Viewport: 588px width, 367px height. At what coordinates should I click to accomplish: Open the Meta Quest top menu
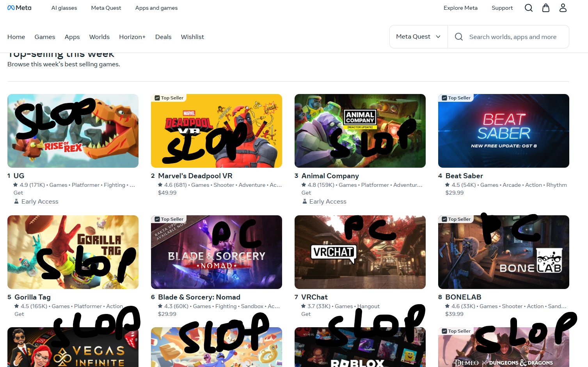pyautogui.click(x=106, y=8)
